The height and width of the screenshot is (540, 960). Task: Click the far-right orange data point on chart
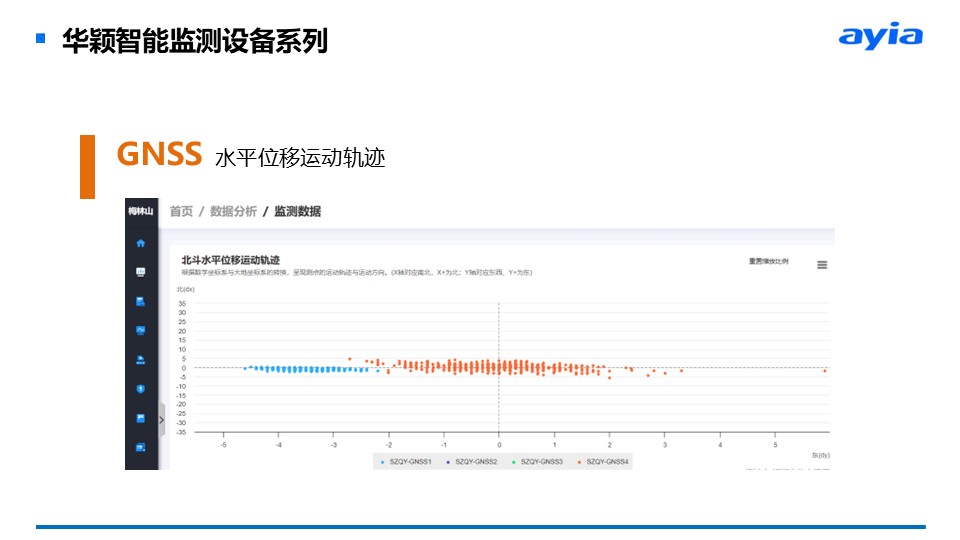click(825, 371)
